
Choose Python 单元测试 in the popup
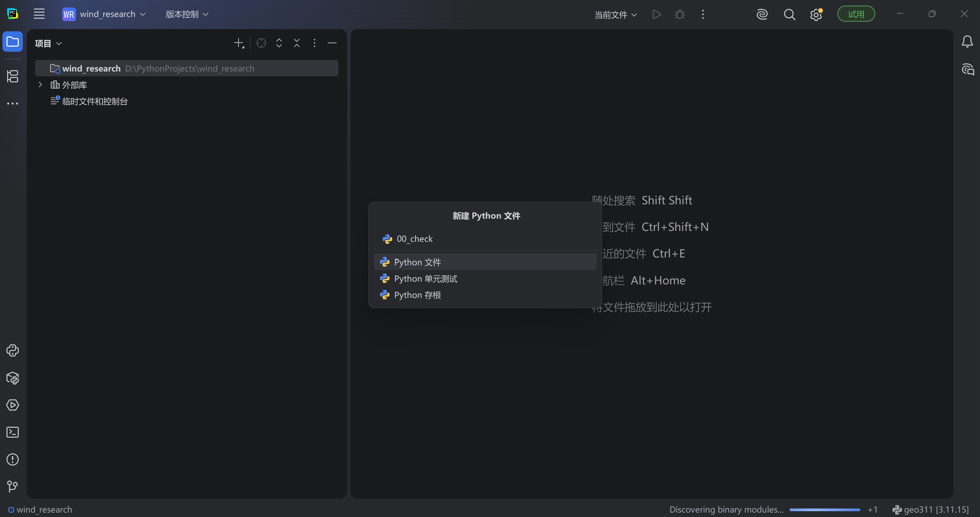[x=485, y=278]
